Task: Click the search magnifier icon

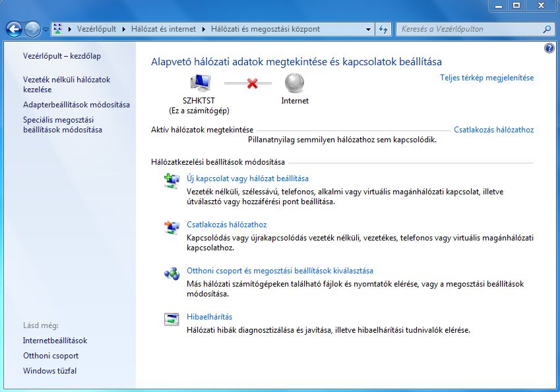Action: 547,29
